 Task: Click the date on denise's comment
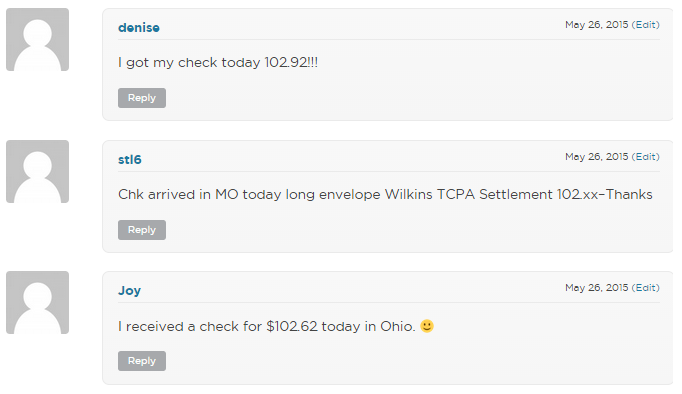point(597,25)
